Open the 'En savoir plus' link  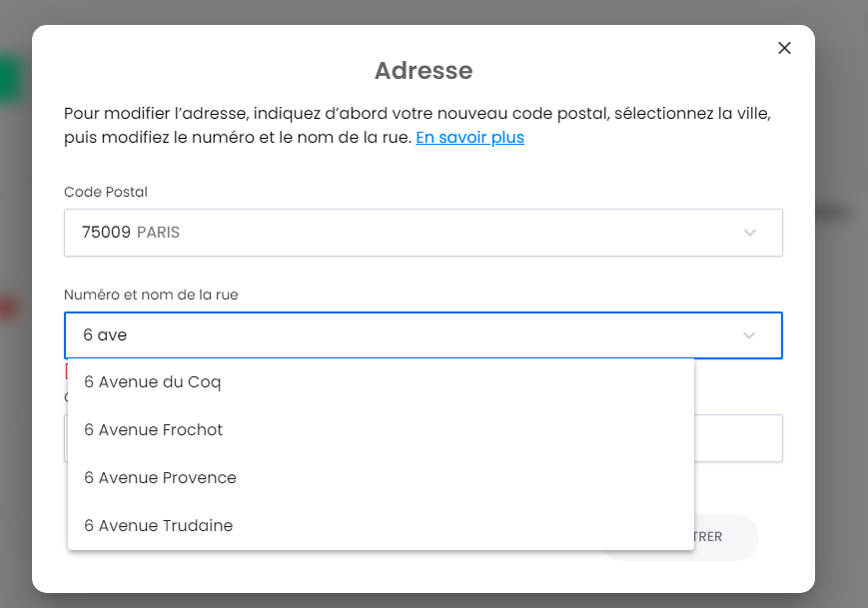pos(469,138)
